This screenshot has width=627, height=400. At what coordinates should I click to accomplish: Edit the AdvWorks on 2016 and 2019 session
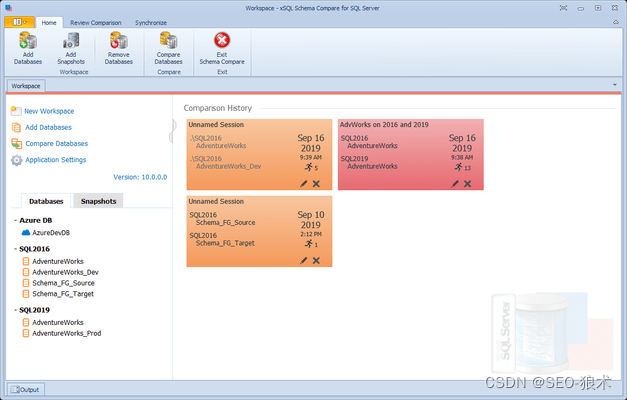(455, 184)
